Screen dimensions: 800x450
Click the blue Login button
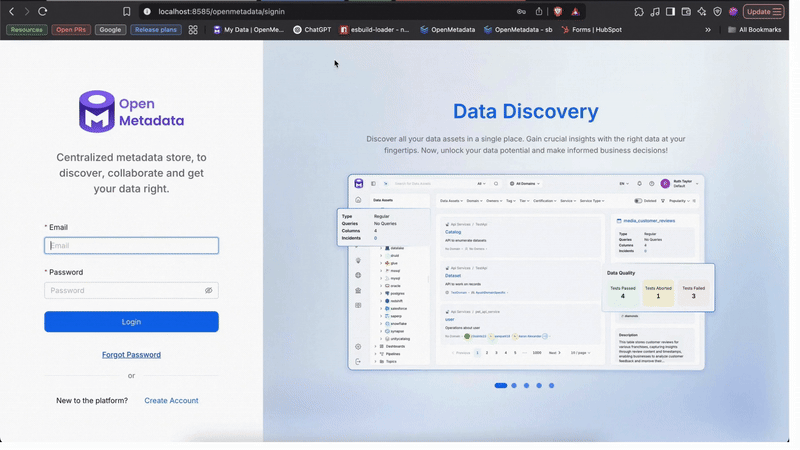click(131, 321)
